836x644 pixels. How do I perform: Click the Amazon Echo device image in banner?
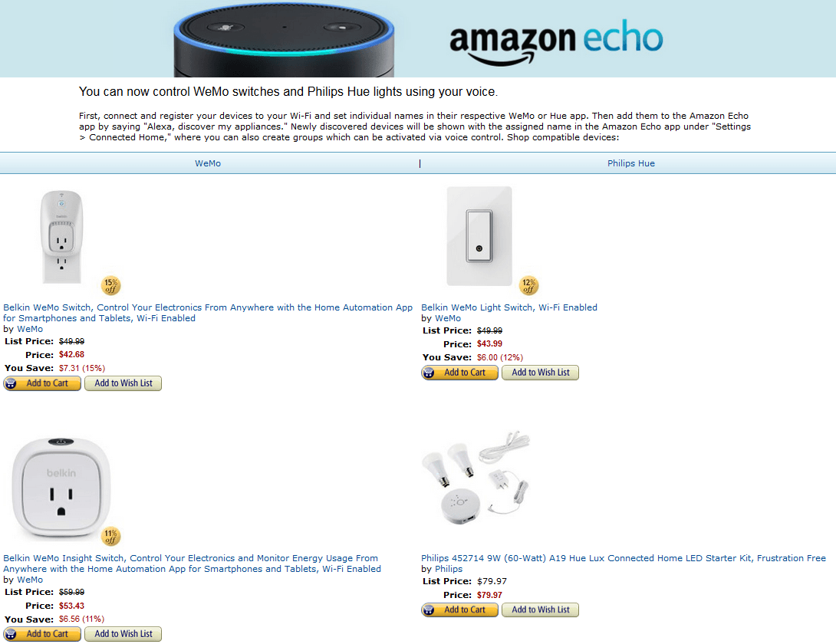(x=284, y=40)
